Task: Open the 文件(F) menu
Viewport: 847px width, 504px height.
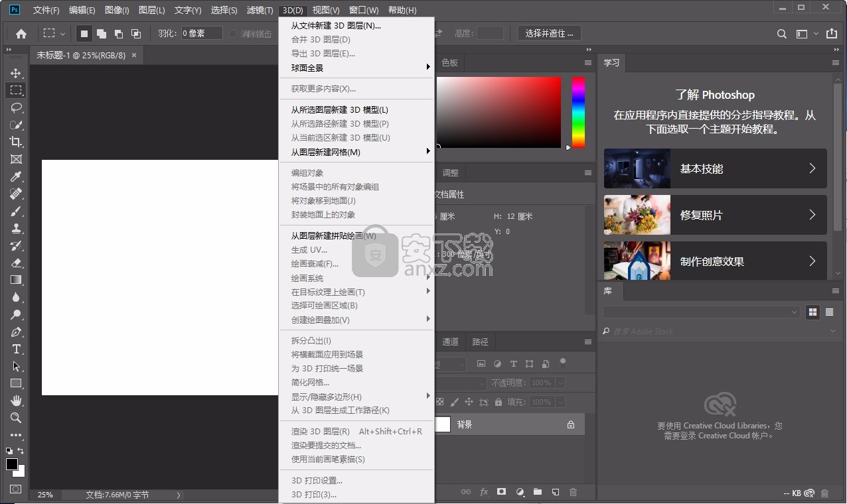Action: [x=46, y=10]
